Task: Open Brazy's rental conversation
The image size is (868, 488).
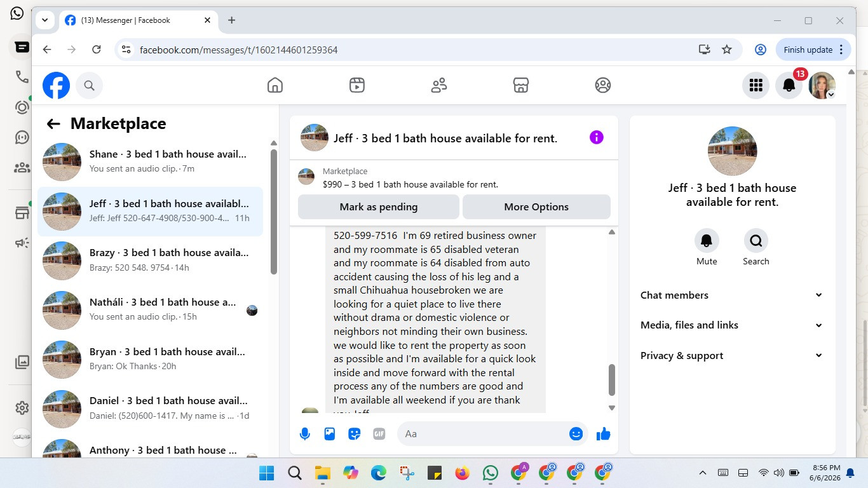Action: (150, 260)
